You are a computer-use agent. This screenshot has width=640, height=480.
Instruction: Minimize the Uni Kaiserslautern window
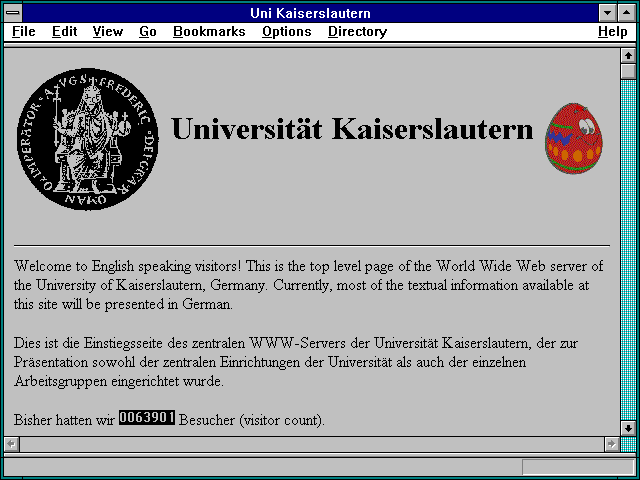(608, 13)
